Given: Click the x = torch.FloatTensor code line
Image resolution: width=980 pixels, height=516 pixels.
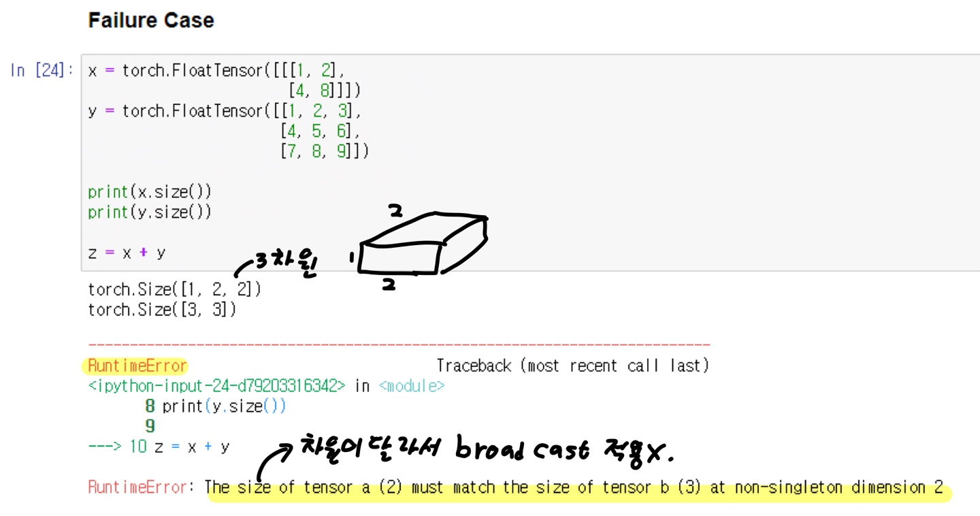Looking at the screenshot, I should point(217,70).
